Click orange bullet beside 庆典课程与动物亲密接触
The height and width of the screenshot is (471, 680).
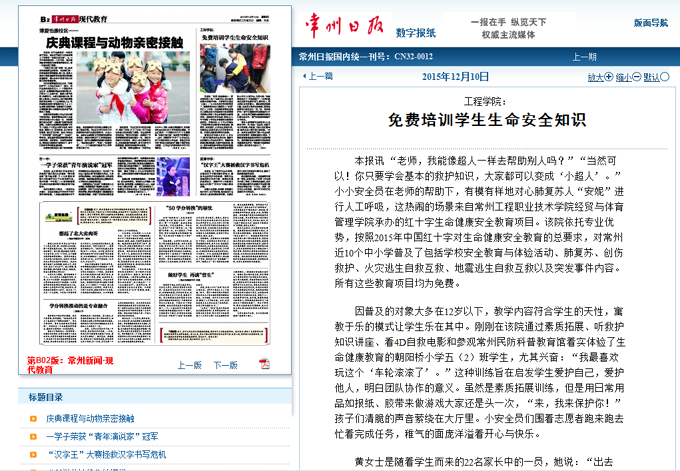(33, 419)
